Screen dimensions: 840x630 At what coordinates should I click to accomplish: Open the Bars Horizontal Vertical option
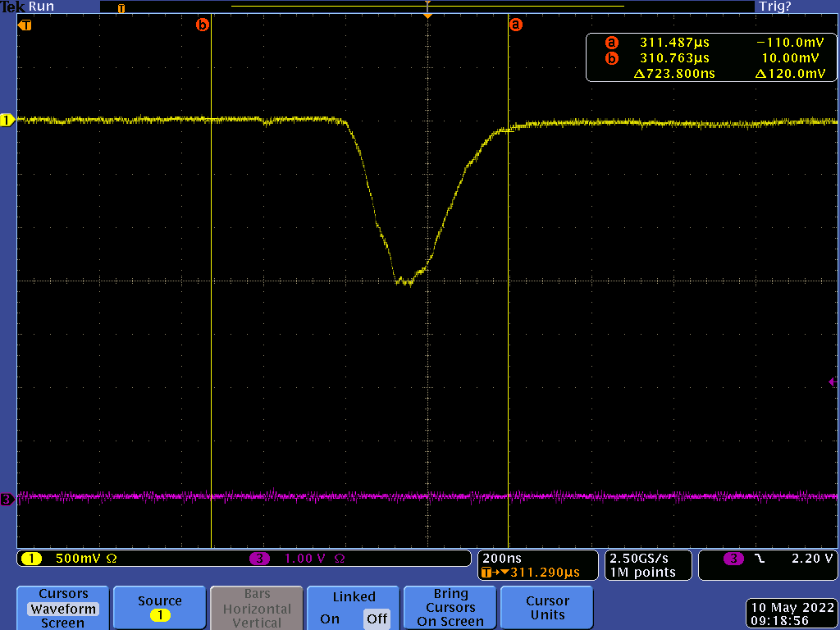(x=257, y=608)
